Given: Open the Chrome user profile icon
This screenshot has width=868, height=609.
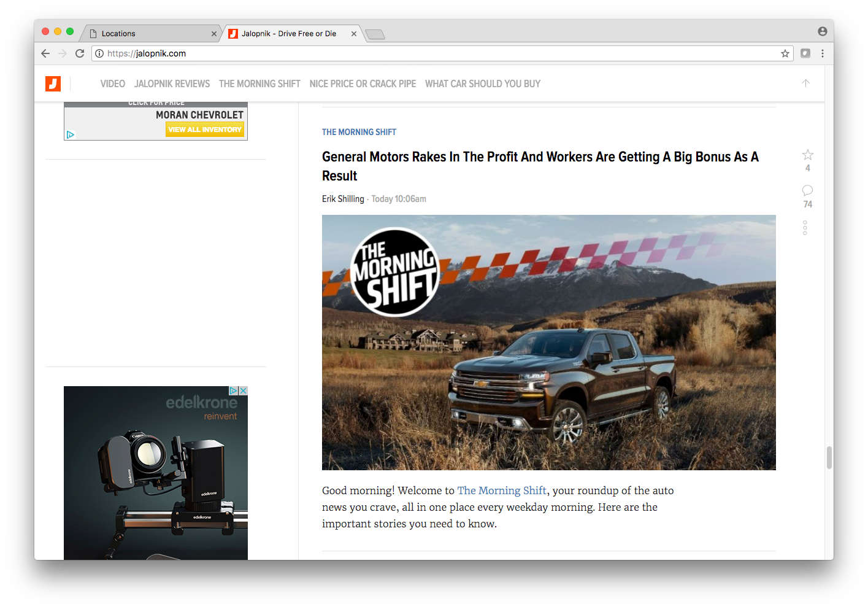Looking at the screenshot, I should [x=822, y=31].
